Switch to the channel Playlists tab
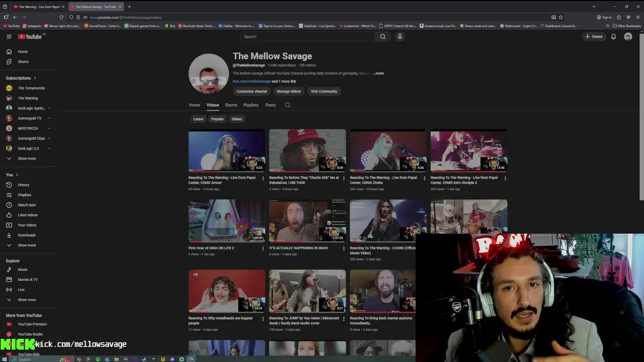The image size is (644, 362). pyautogui.click(x=251, y=105)
